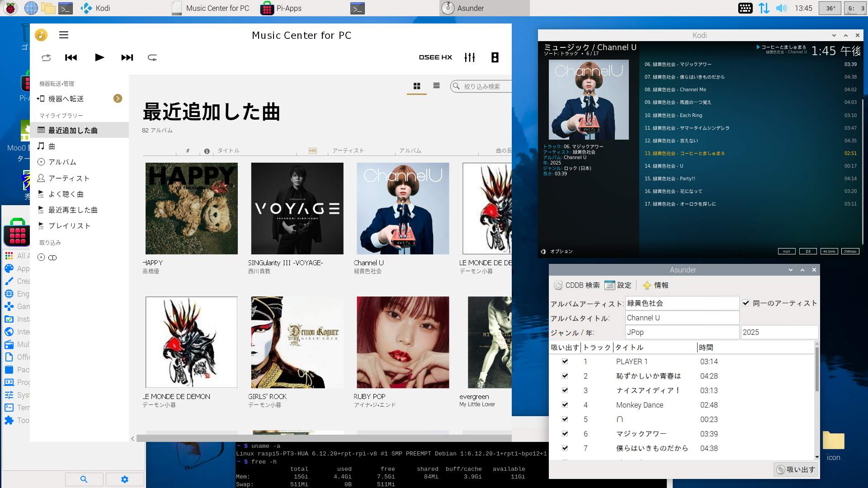
Task: Click the year field 2025
Action: [779, 332]
